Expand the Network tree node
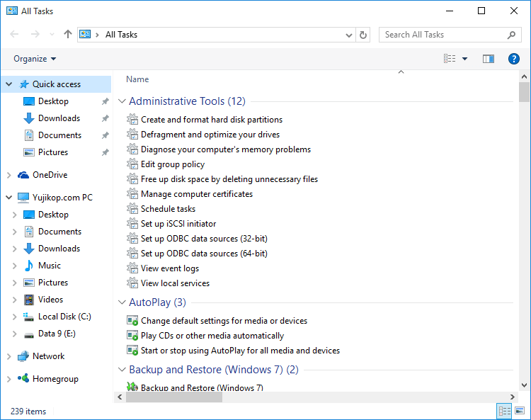Screen dimensions: 531x420 click(x=9, y=356)
